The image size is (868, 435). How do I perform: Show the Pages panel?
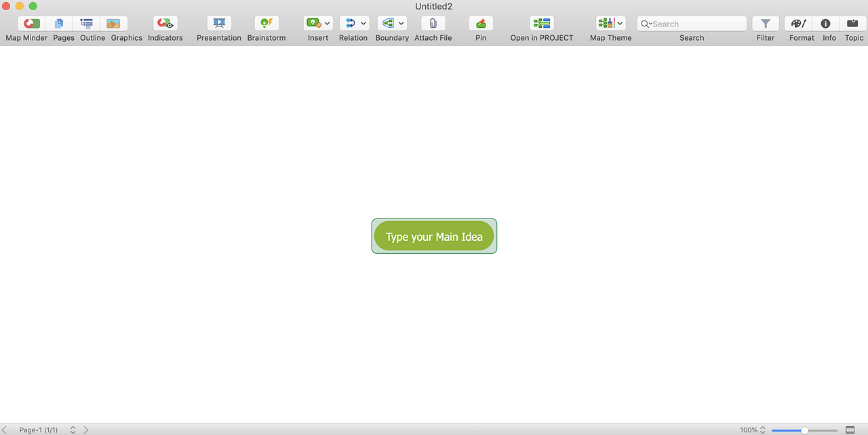(x=59, y=24)
